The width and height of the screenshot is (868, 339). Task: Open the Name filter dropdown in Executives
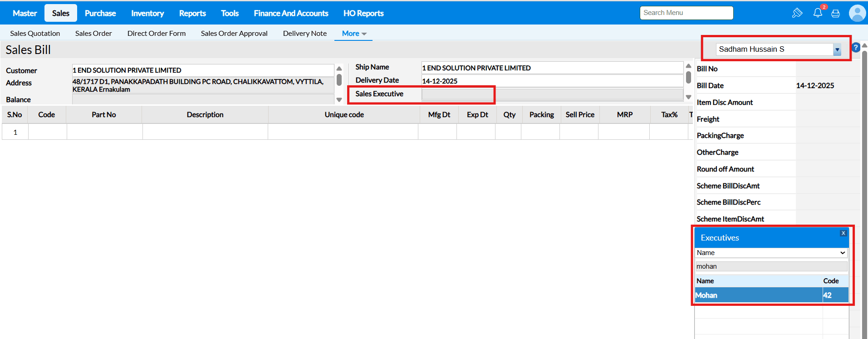click(771, 253)
